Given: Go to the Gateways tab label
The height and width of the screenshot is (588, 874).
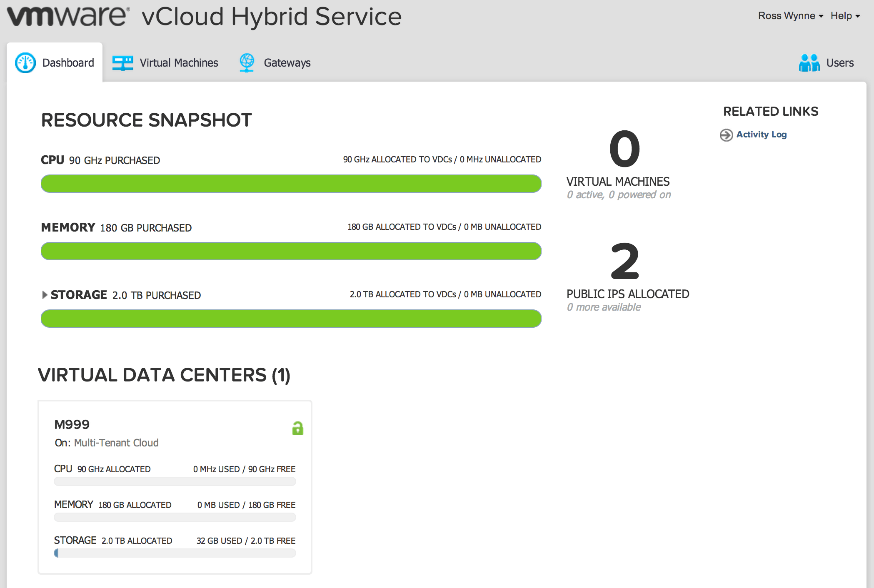Looking at the screenshot, I should [287, 63].
